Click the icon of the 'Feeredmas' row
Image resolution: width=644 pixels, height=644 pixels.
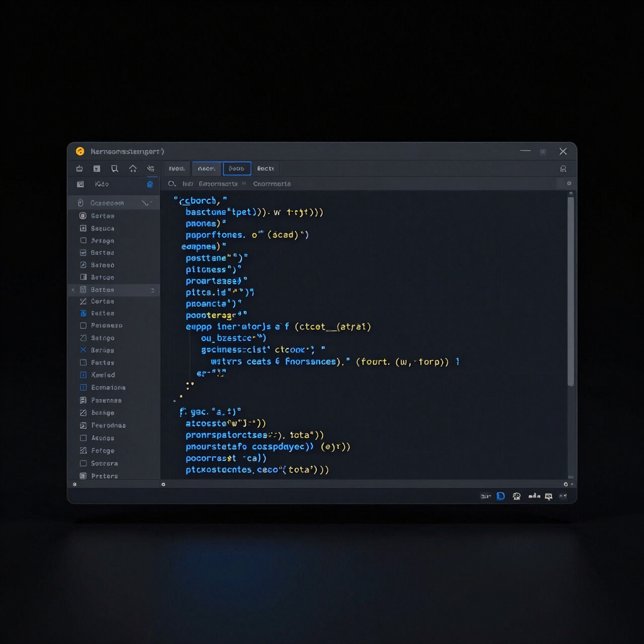click(x=83, y=426)
